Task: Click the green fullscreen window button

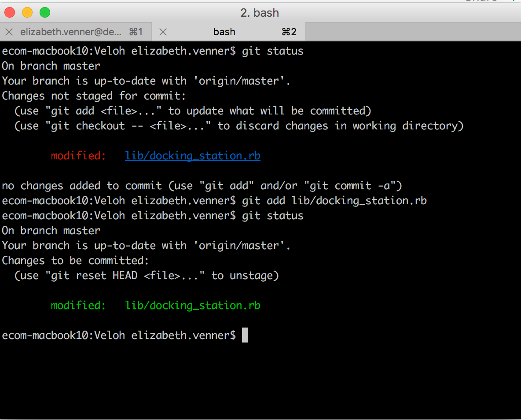Action: click(45, 13)
